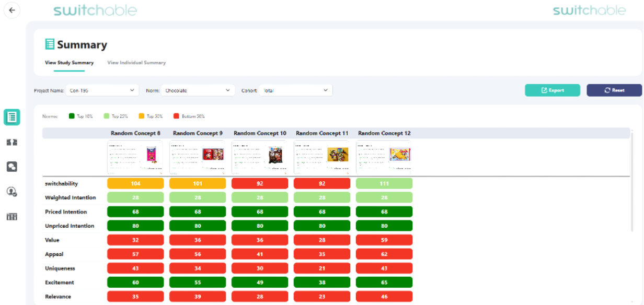Viewport: 644px width, 305px height.
Task: Open the third sidebar icon, a chat bubble
Action: 11,167
